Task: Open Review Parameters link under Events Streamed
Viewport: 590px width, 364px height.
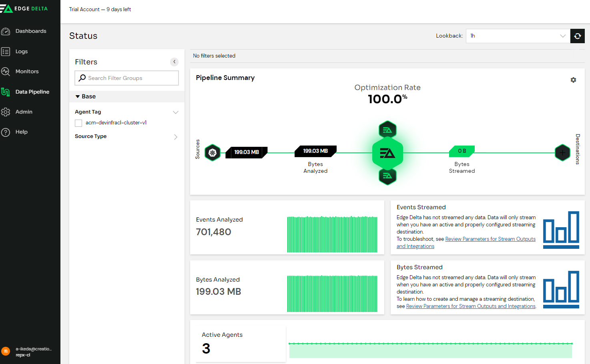Action: click(490, 239)
